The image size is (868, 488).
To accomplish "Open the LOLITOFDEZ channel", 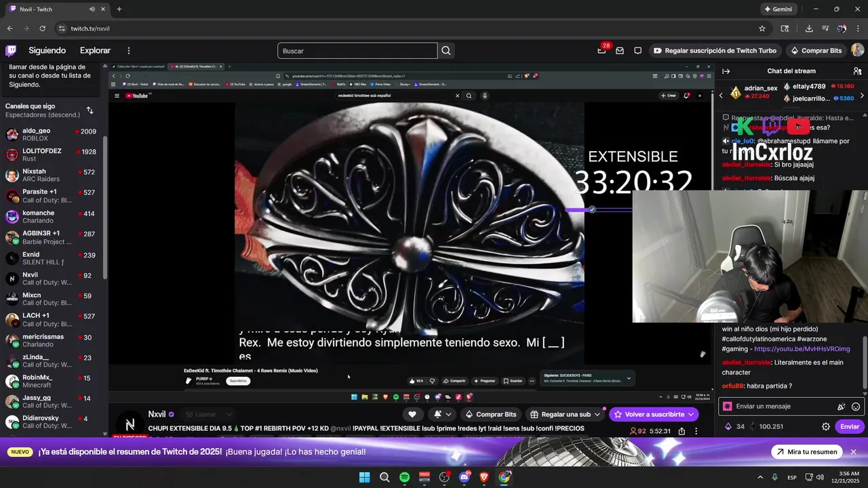I will click(51, 155).
